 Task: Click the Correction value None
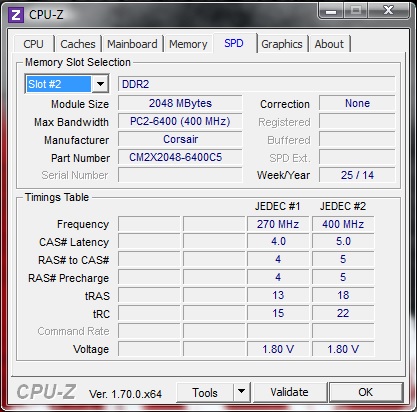(x=357, y=103)
